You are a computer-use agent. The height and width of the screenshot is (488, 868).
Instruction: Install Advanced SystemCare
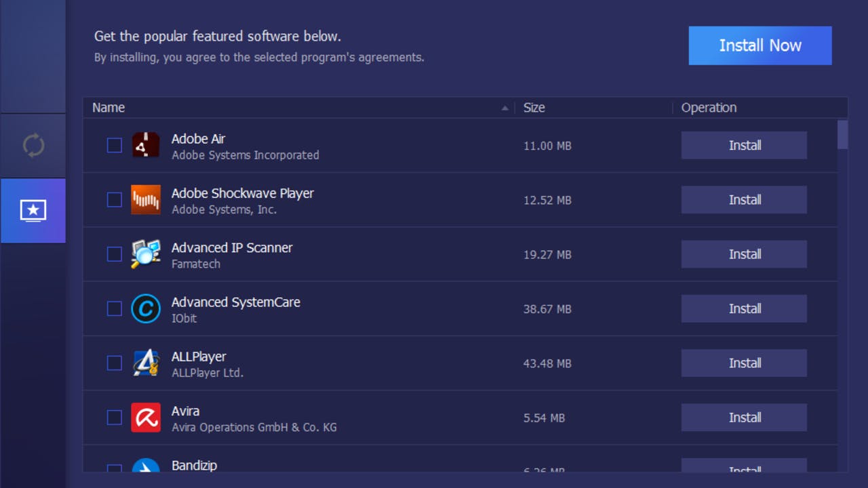tap(744, 309)
